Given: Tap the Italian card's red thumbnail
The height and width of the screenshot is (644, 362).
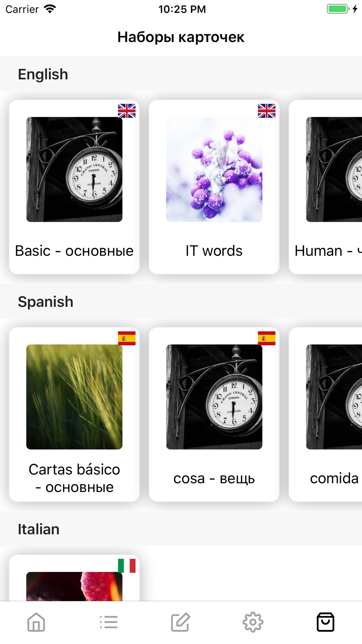Looking at the screenshot, I should 74,587.
